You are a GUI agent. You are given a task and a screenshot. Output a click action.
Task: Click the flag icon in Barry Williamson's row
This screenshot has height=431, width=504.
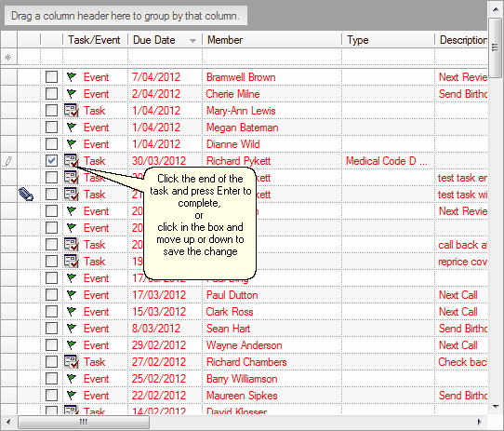pyautogui.click(x=72, y=378)
